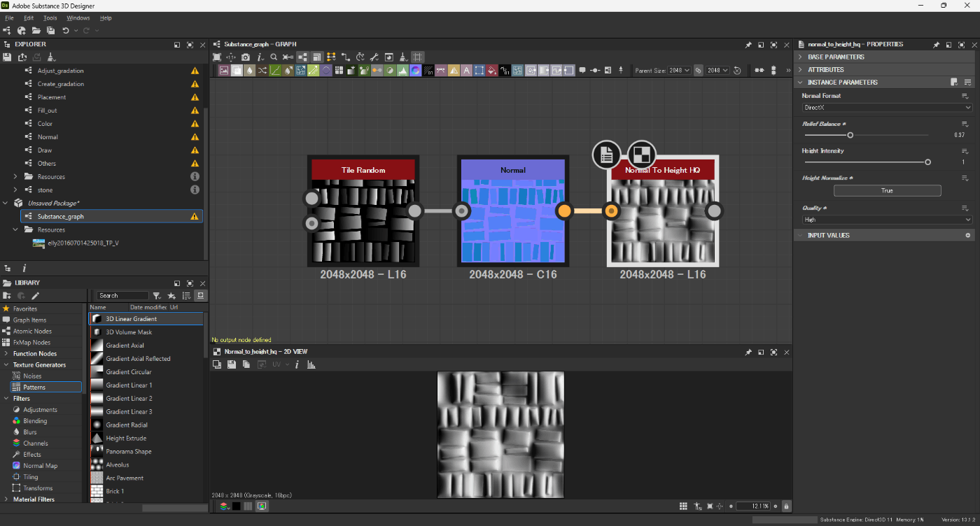Adjust the Relief Balance slider
Viewport: 980px width, 526px height.
850,135
